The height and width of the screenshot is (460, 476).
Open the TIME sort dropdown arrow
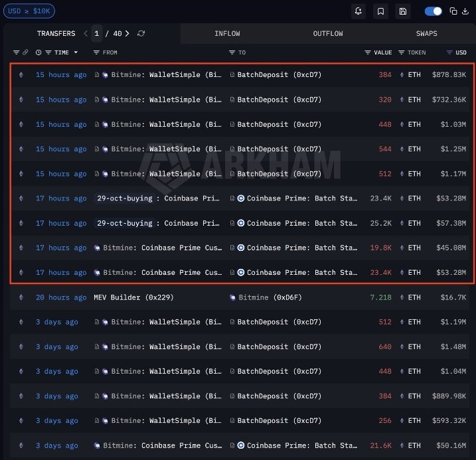click(x=76, y=52)
